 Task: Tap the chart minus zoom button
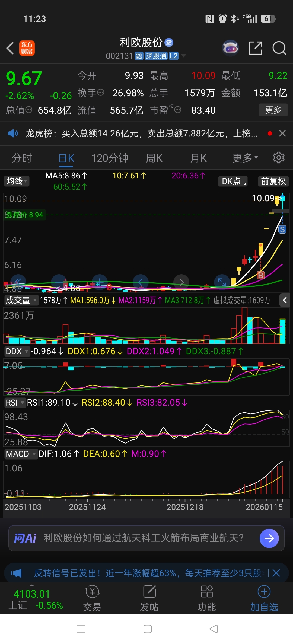59,282
